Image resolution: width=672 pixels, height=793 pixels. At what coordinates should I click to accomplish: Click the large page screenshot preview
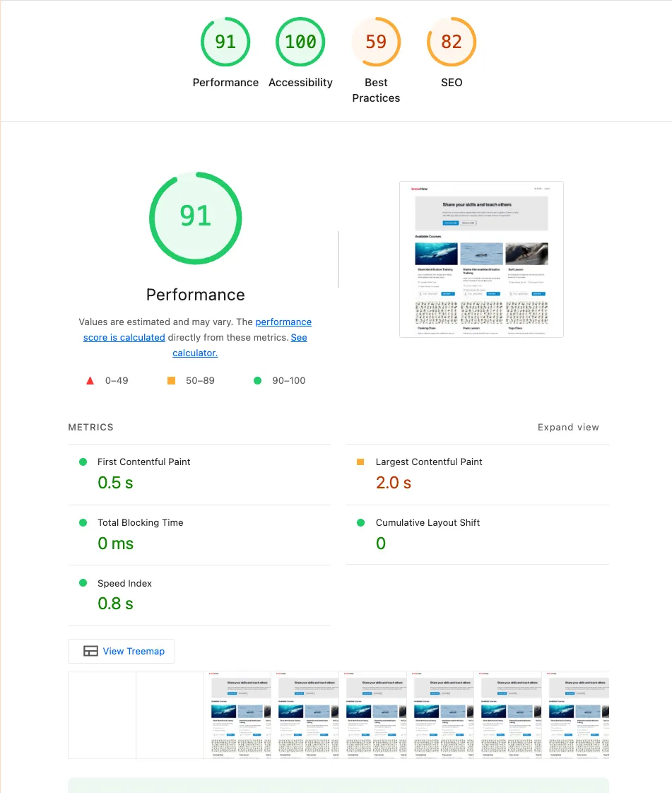click(481, 259)
